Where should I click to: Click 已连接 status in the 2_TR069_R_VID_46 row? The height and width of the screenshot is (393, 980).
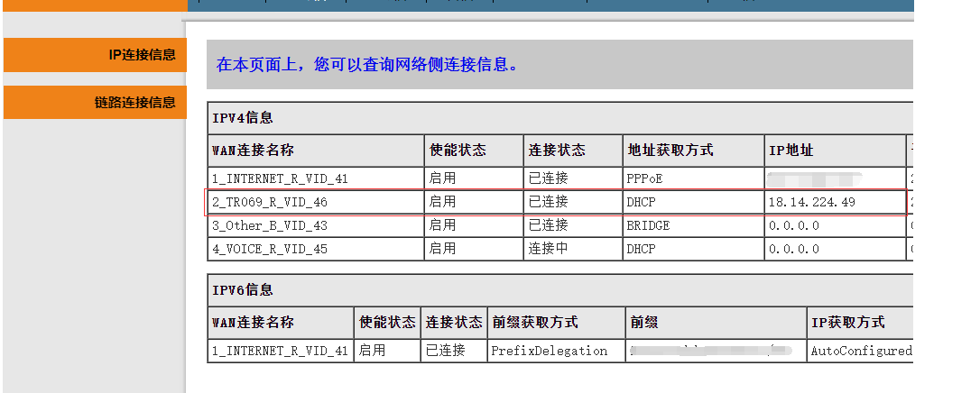(548, 202)
